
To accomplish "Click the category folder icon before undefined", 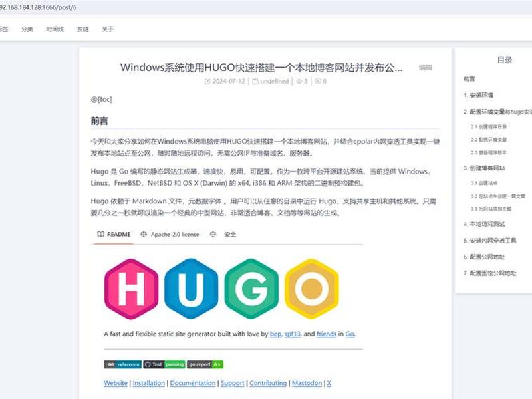I will pos(255,81).
